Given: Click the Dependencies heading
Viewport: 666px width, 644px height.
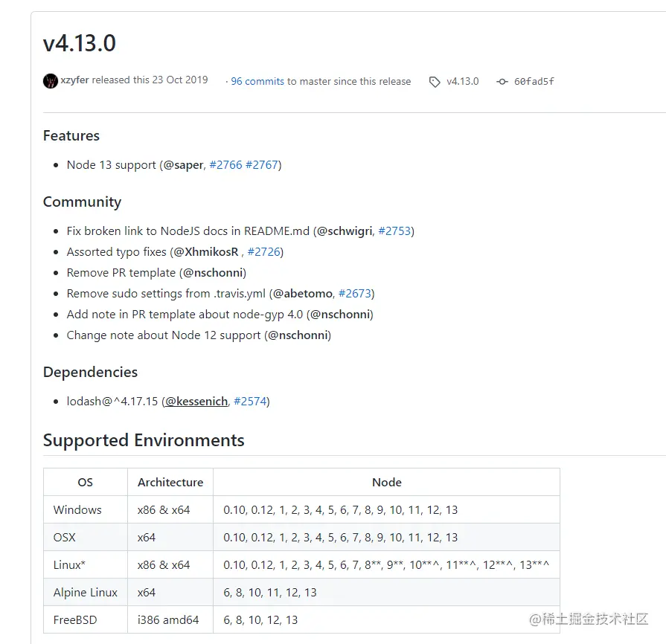Looking at the screenshot, I should tap(91, 372).
